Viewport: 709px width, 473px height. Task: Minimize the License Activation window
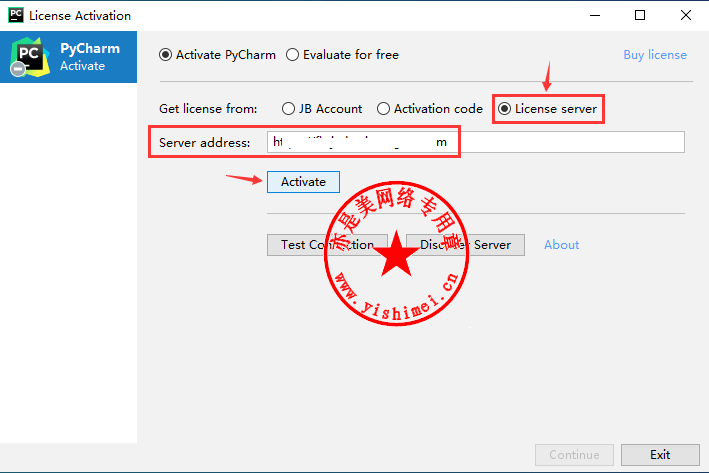[595, 15]
